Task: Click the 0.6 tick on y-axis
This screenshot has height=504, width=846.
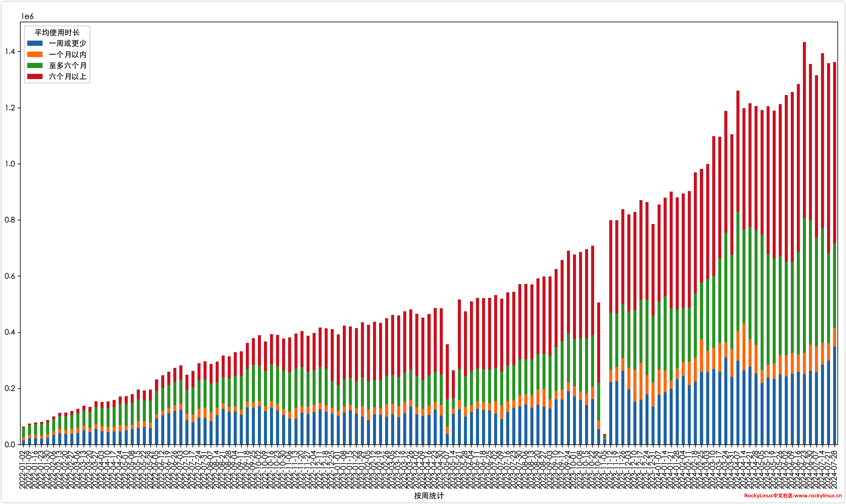Action: (10, 276)
